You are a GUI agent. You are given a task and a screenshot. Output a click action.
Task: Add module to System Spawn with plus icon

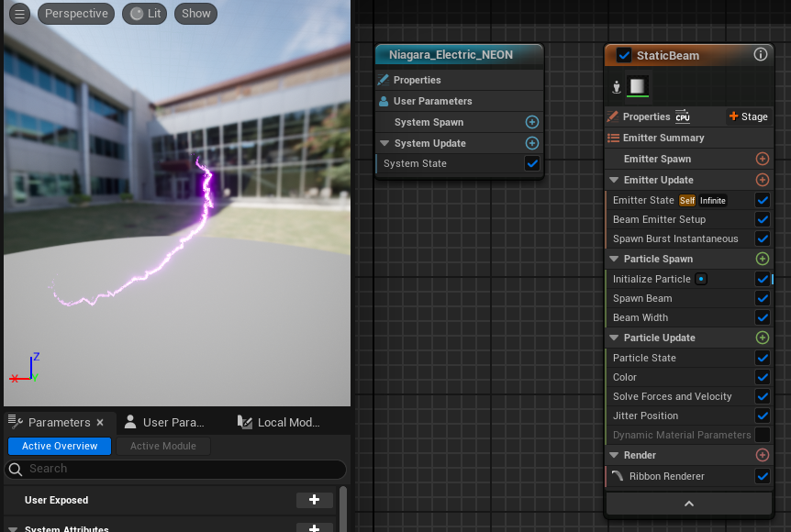click(x=531, y=122)
